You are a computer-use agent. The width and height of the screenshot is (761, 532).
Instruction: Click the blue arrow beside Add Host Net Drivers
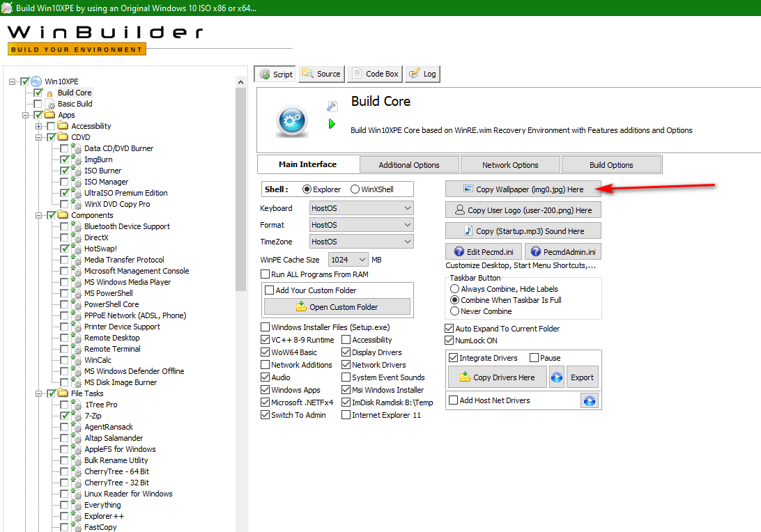[x=589, y=400]
